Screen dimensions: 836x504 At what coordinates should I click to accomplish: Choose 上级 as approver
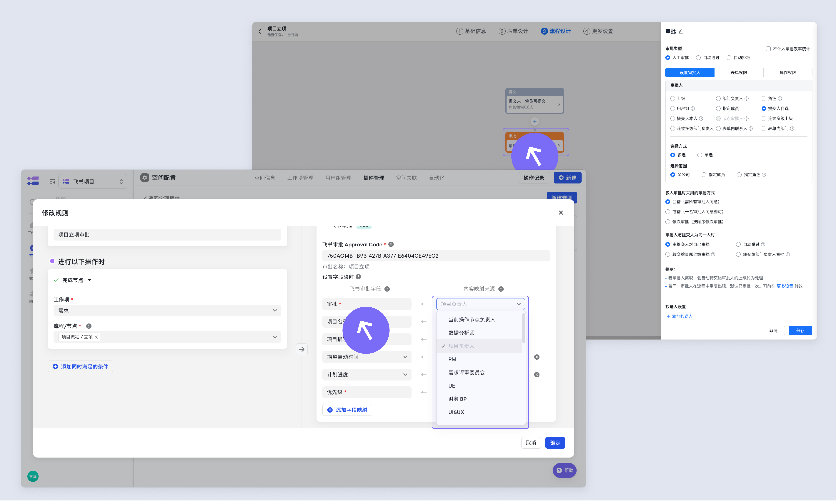[672, 99]
